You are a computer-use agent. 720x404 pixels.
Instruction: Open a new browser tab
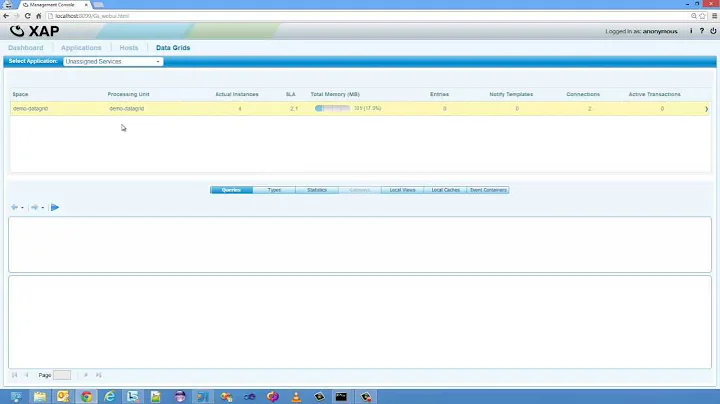98,5
